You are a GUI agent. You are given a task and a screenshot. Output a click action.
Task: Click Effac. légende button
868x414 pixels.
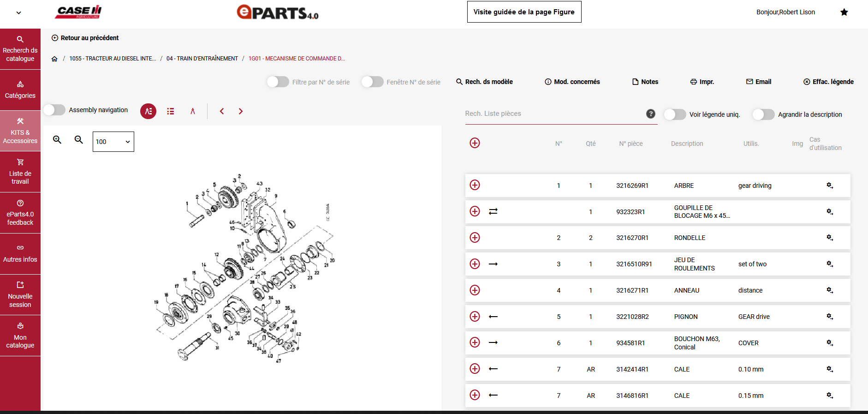coord(828,82)
